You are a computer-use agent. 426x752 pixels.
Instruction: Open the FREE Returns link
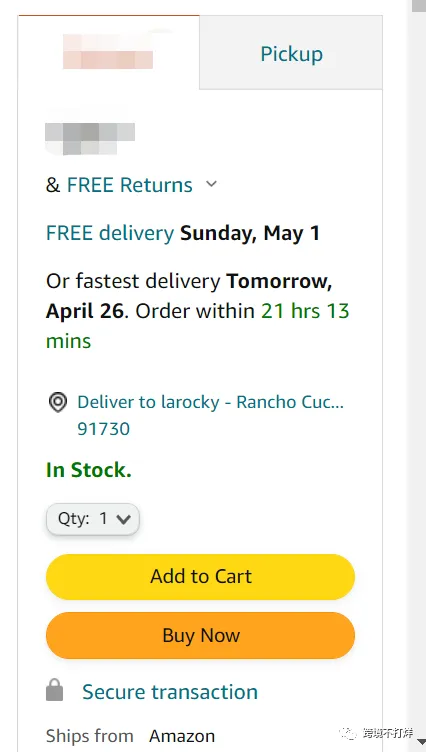coord(130,185)
